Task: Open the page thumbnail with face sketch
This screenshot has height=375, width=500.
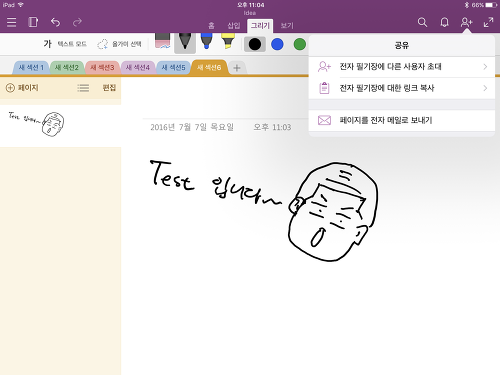Action: (60, 126)
